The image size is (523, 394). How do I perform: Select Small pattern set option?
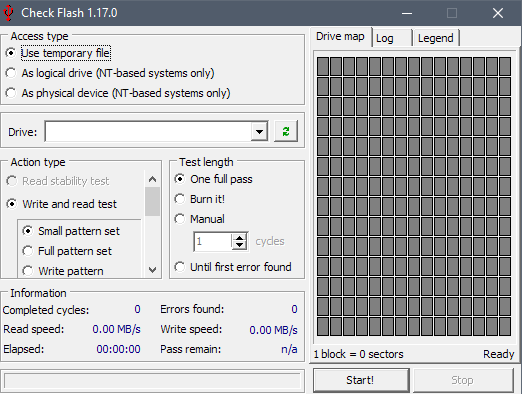(x=71, y=231)
